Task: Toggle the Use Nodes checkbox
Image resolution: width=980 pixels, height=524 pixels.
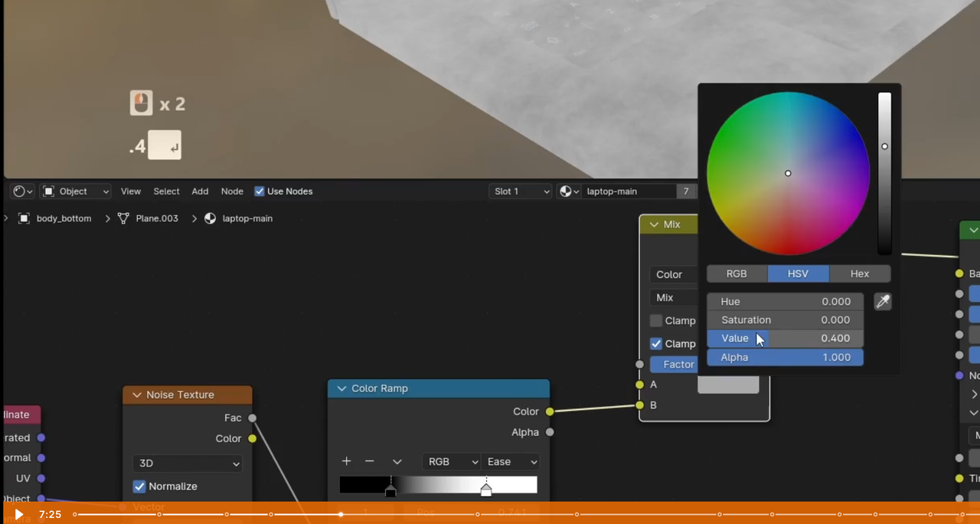Action: pos(260,192)
